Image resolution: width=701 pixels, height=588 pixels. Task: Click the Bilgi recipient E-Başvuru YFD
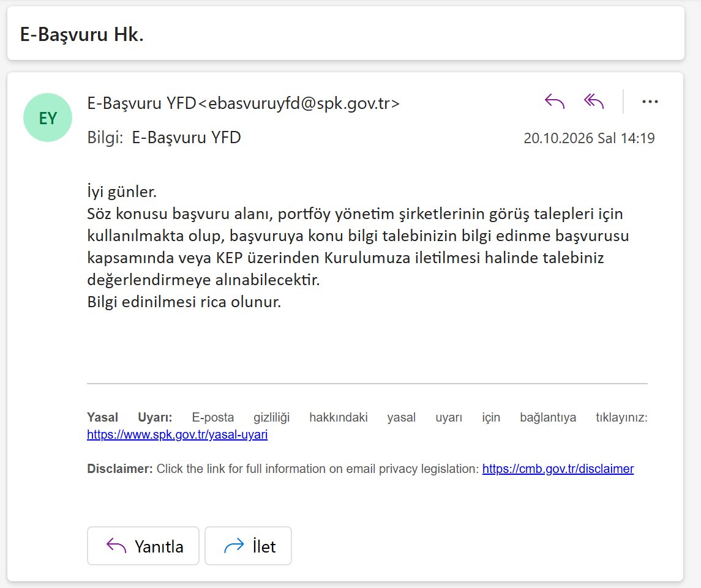[x=187, y=137]
